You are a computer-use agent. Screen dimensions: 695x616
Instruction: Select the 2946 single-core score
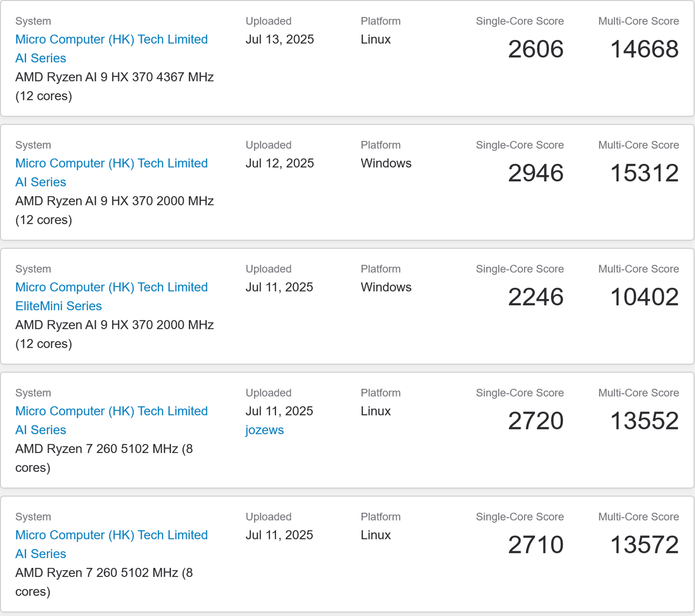tap(536, 173)
